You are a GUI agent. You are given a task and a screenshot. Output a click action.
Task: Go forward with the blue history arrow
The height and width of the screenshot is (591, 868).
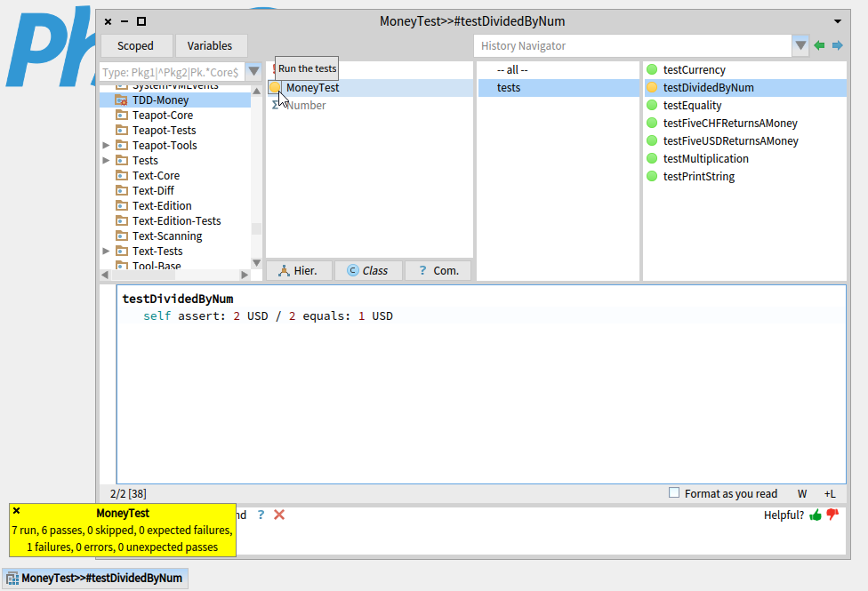838,45
